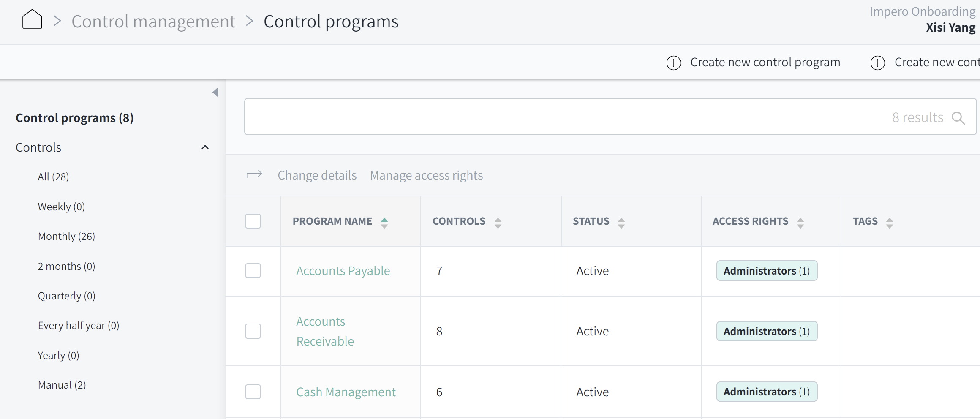This screenshot has height=419, width=980.
Task: Select Quarterly (0) filter
Action: pyautogui.click(x=66, y=296)
